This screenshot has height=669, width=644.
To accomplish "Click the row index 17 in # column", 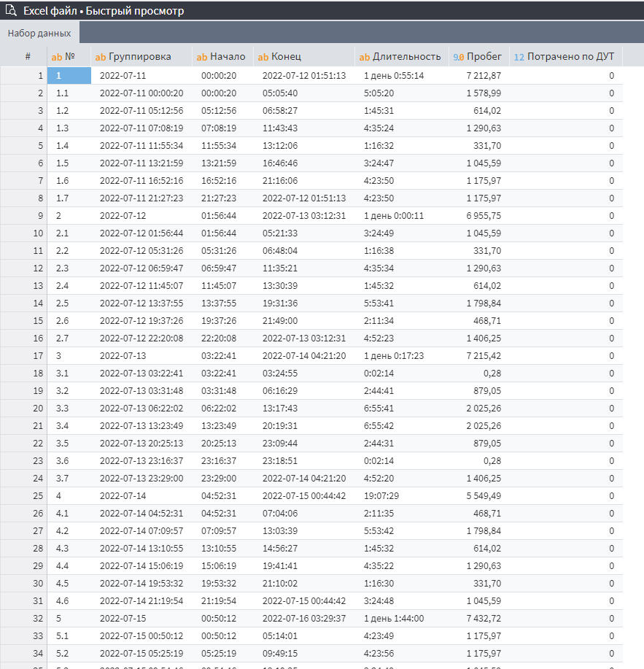I will (38, 355).
